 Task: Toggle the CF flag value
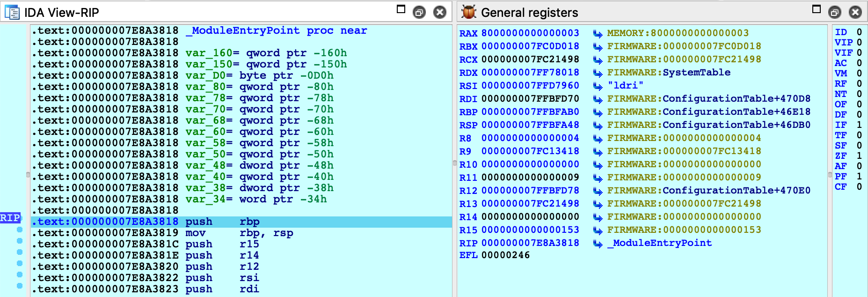click(x=859, y=186)
